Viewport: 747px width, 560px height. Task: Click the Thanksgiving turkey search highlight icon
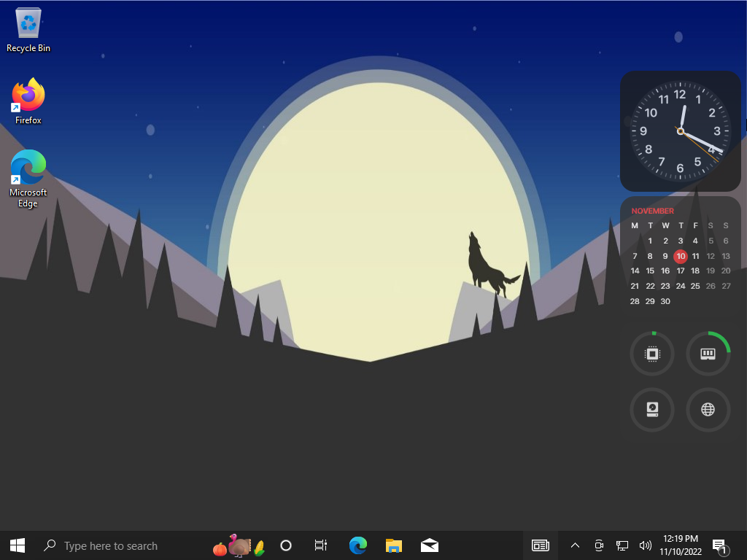(239, 545)
